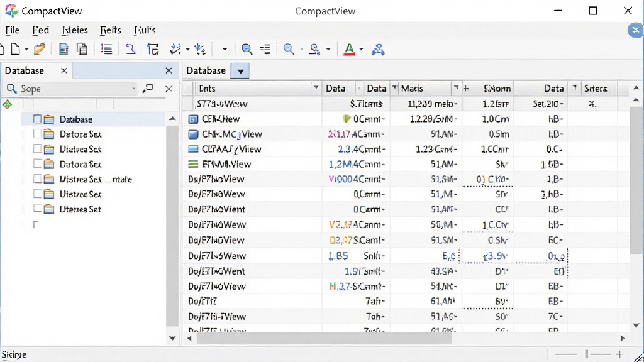The width and height of the screenshot is (644, 362).
Task: Click the blue find magnifier toolbar icon
Action: click(x=247, y=49)
